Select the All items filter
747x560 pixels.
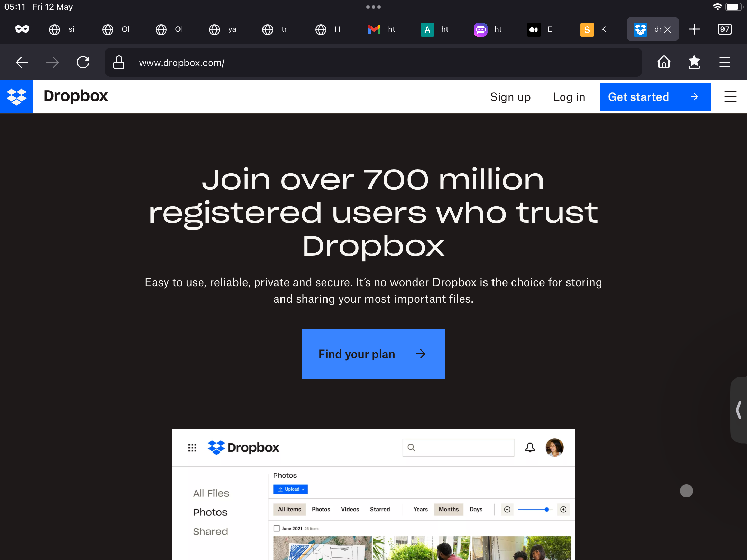(x=289, y=509)
